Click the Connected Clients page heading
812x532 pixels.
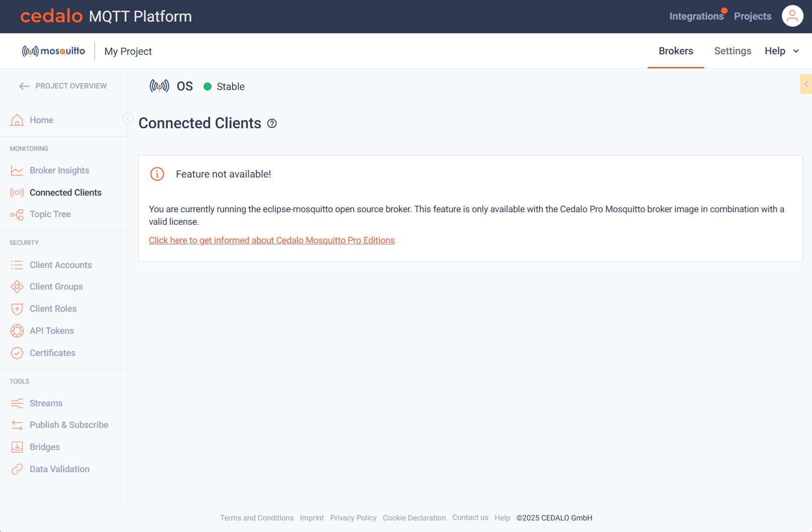200,123
